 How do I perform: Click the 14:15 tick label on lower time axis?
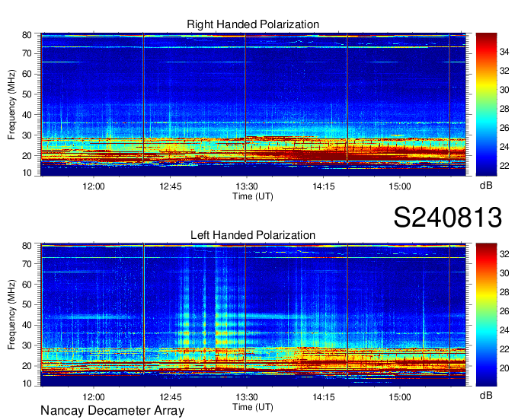(324, 397)
